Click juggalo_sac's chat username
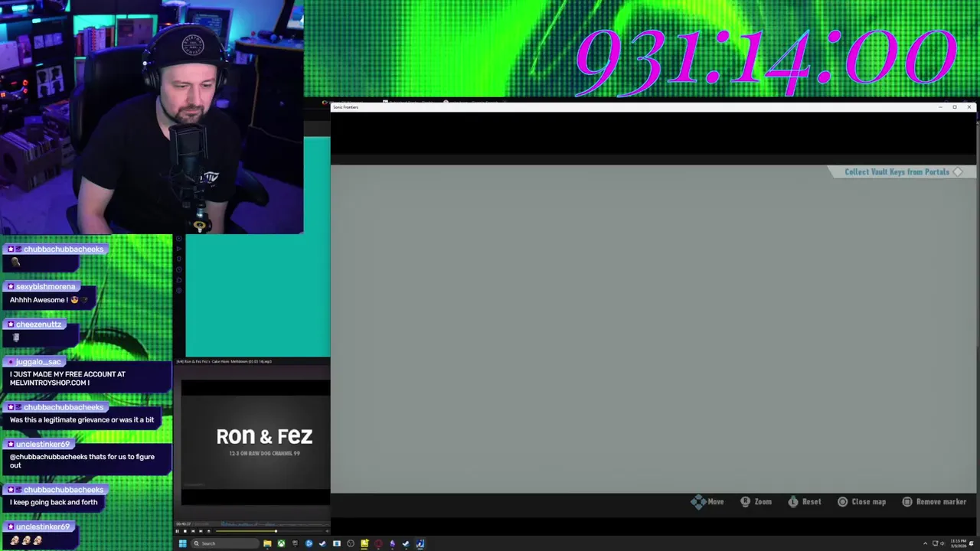This screenshot has height=551, width=980. [x=38, y=361]
